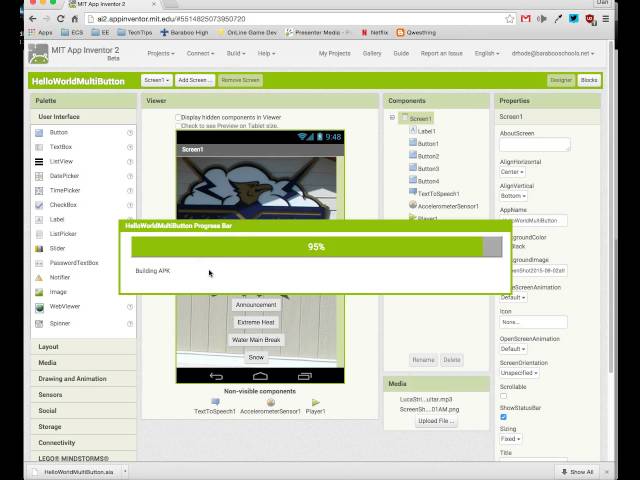Open the AlignHorizontal Center dropdown
The width and height of the screenshot is (640, 480).
512,172
